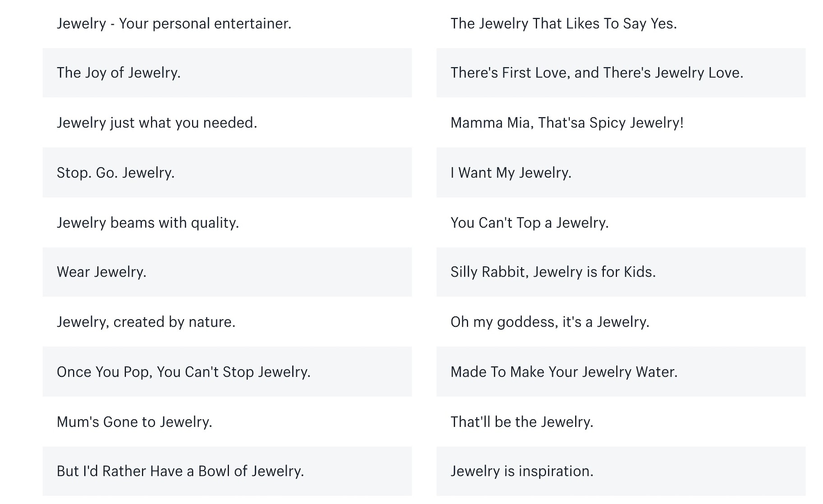Pick 'Mamma Mia, That'sa Spicy Jewelry!' slogan

coord(567,123)
